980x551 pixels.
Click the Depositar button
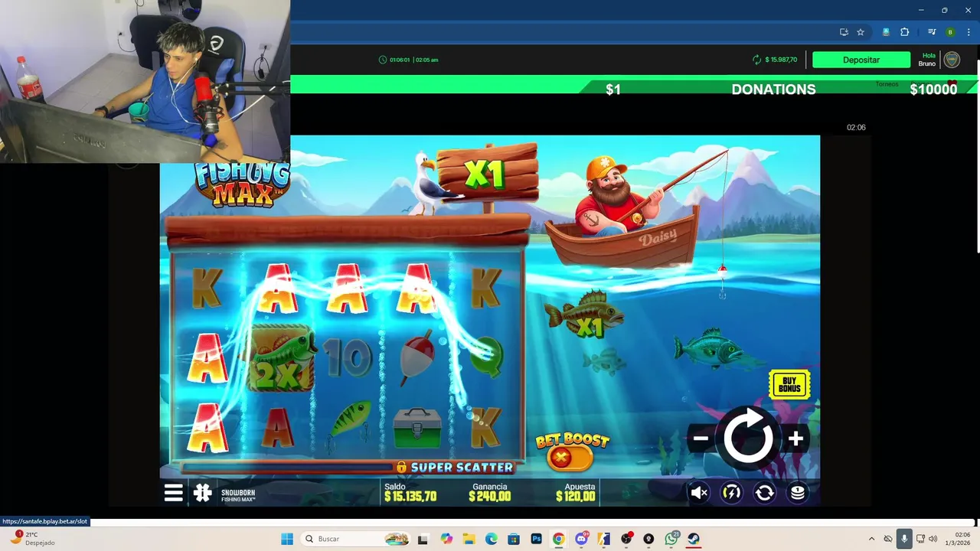pyautogui.click(x=861, y=60)
